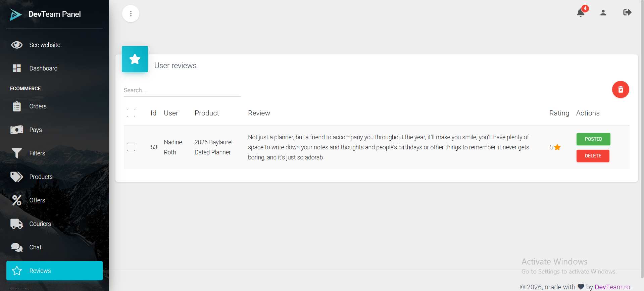Click the star icon beside User reviews
The width and height of the screenshot is (644, 291).
coord(135,59)
